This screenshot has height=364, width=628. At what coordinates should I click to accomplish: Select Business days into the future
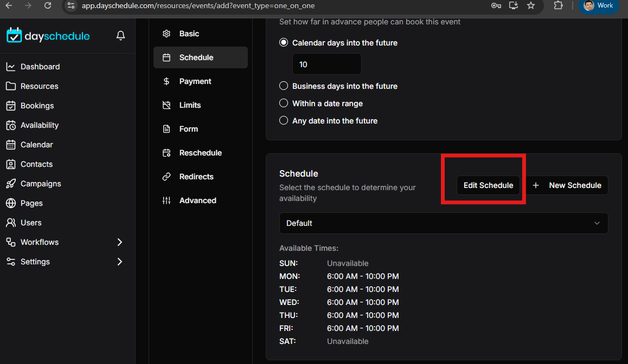(x=284, y=86)
